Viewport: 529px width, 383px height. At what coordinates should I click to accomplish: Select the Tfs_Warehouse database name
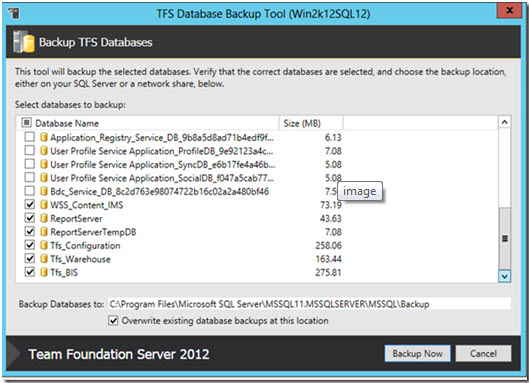click(x=80, y=259)
